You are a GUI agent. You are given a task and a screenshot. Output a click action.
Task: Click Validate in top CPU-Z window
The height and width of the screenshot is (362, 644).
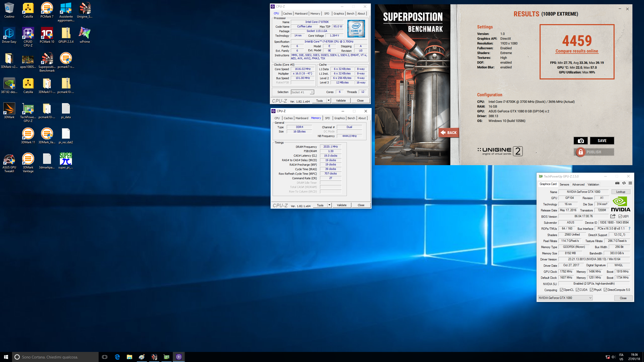click(x=341, y=101)
